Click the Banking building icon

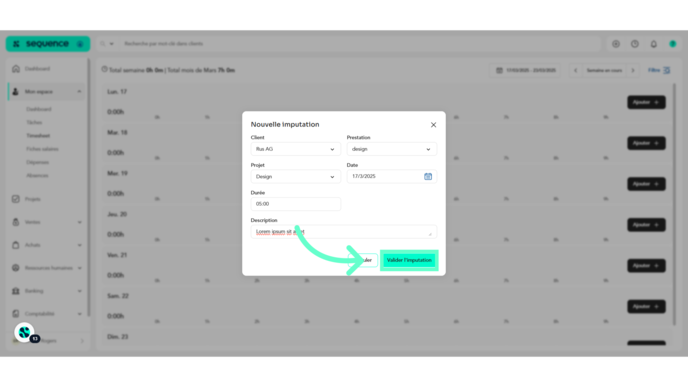pos(16,291)
